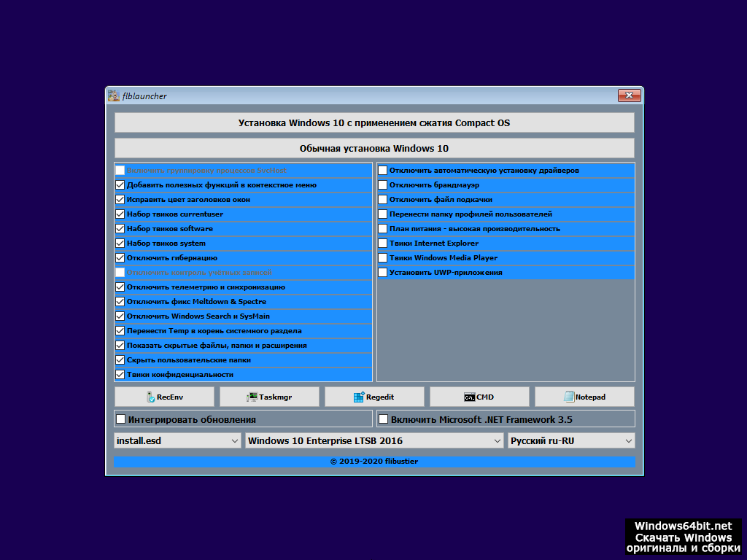Image resolution: width=747 pixels, height=560 pixels.
Task: Check Интегрировать обновления option
Action: [120, 419]
